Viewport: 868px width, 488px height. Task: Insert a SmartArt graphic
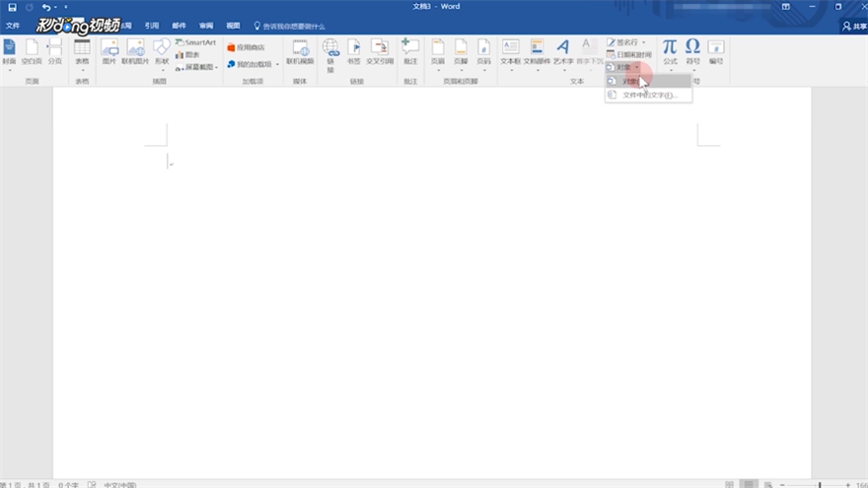(196, 42)
